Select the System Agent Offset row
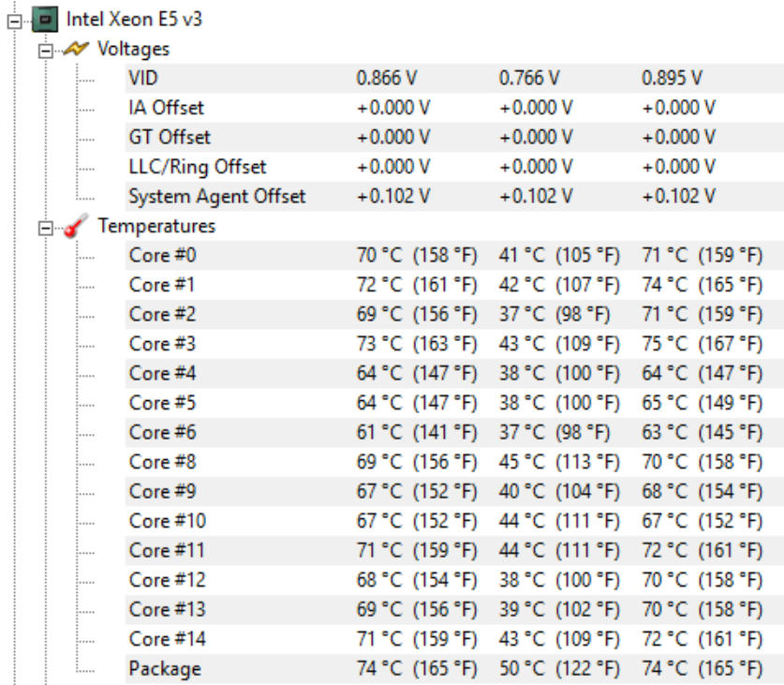This screenshot has height=685, width=784. [454, 196]
